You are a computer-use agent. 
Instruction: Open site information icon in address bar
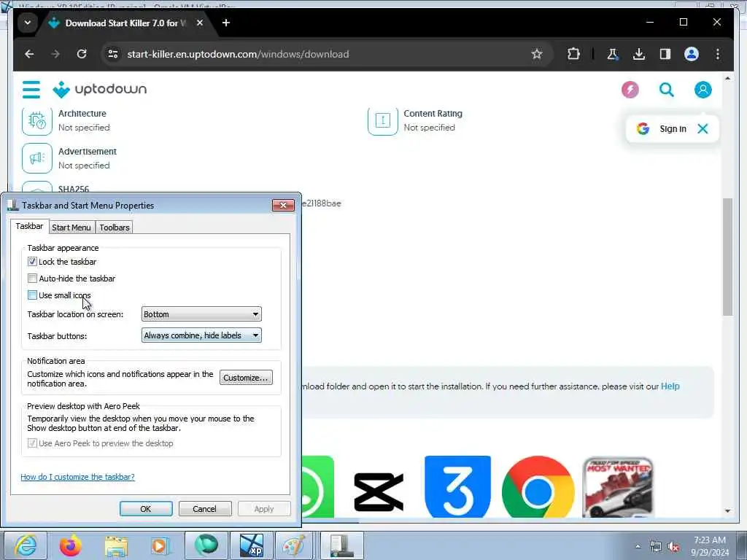click(x=113, y=54)
